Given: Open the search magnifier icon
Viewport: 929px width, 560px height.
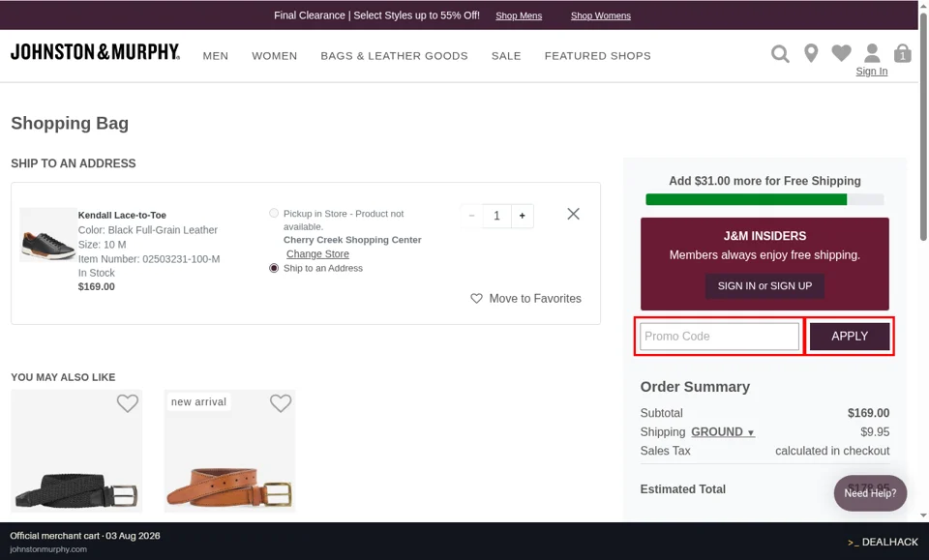Looking at the screenshot, I should click(780, 54).
